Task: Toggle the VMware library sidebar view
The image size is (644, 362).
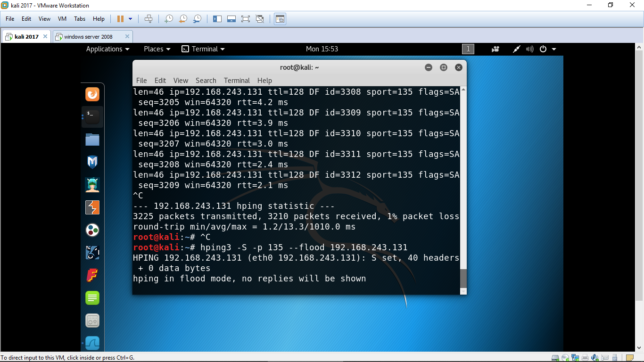Action: click(x=217, y=19)
